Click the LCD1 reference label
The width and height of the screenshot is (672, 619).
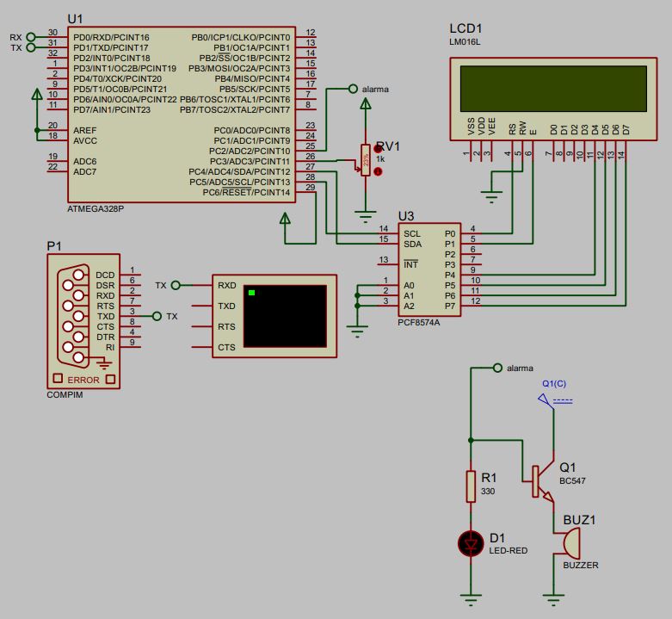(x=465, y=28)
